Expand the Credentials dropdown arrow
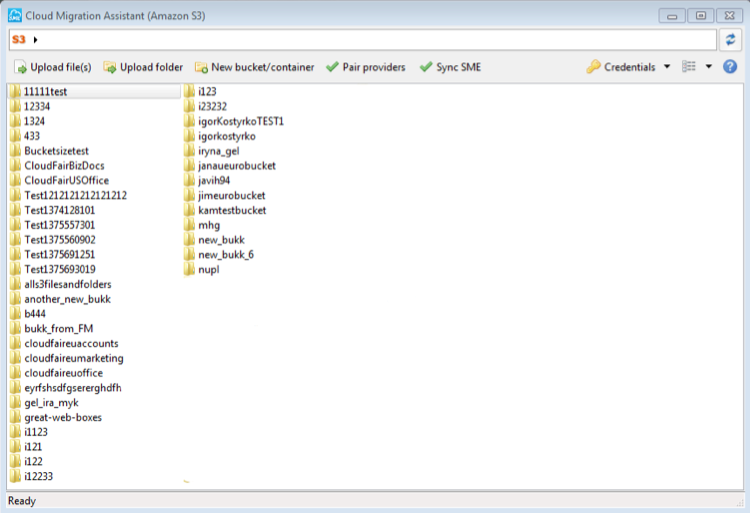Screen dimensions: 750x513 click(667, 66)
